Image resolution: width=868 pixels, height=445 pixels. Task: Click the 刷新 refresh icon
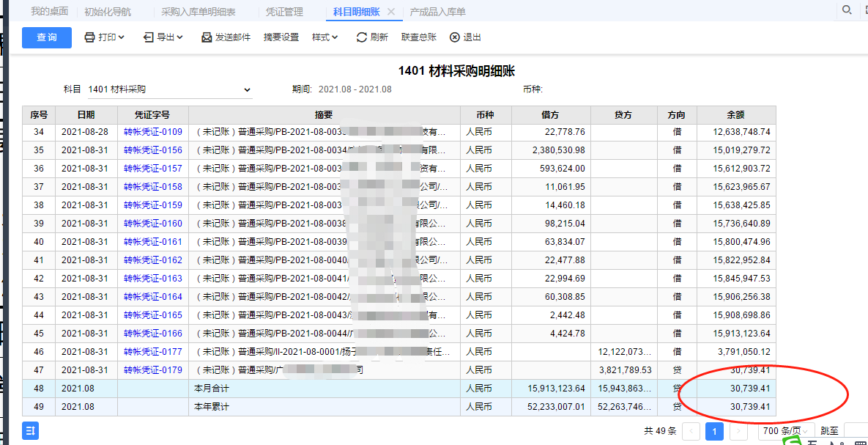pos(361,37)
